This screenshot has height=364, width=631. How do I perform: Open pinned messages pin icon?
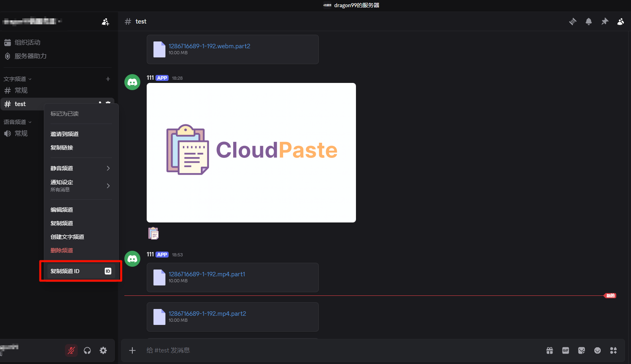(605, 22)
